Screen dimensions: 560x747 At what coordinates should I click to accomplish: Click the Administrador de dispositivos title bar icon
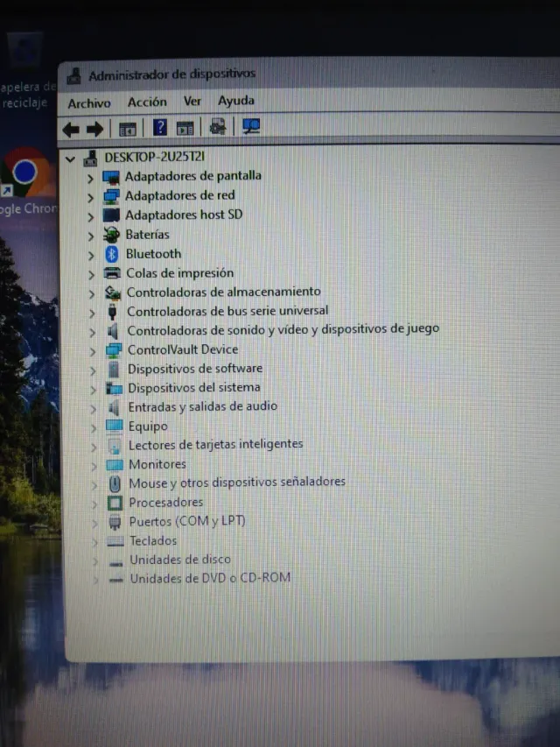tap(73, 75)
